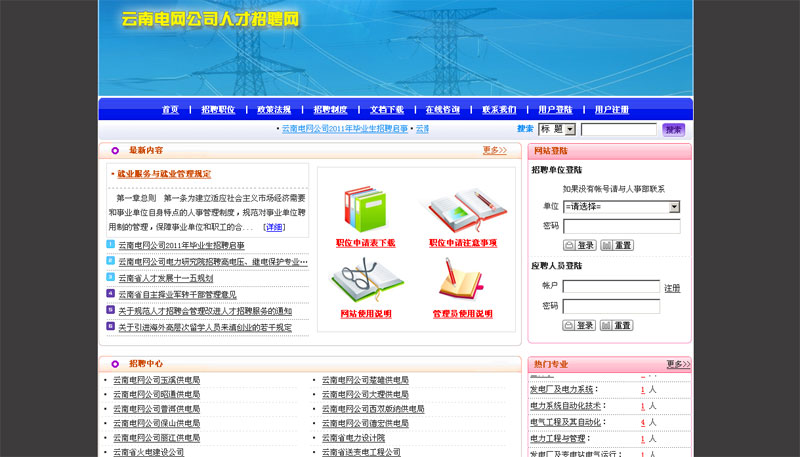Open the 标题 search type dropdown
The height and width of the screenshot is (457, 800).
(x=557, y=129)
